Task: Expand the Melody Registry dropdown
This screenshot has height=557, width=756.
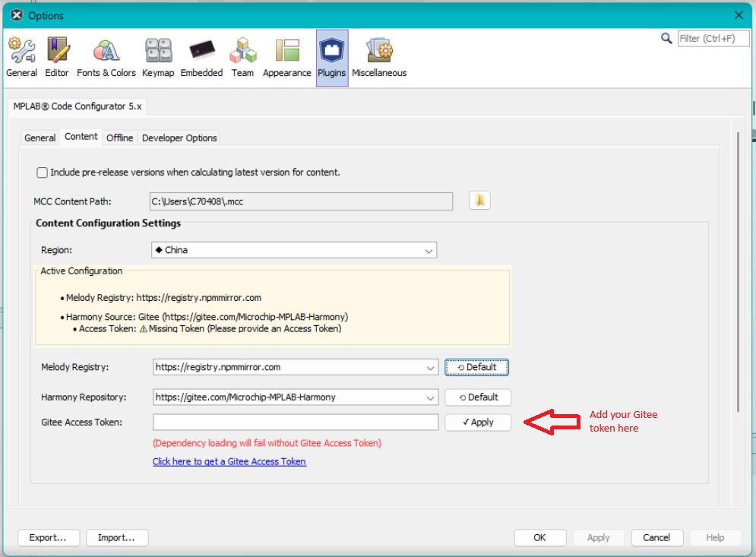Action: coord(430,368)
